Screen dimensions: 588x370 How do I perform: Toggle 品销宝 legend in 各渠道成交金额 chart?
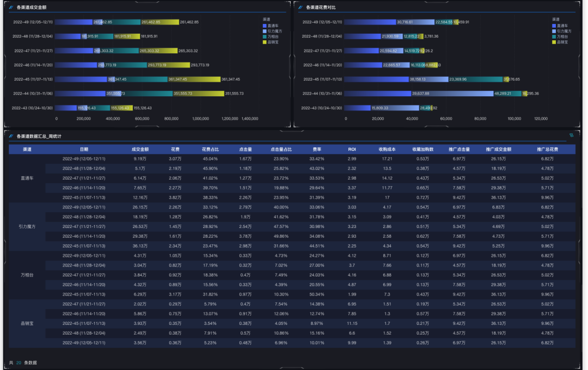point(271,42)
